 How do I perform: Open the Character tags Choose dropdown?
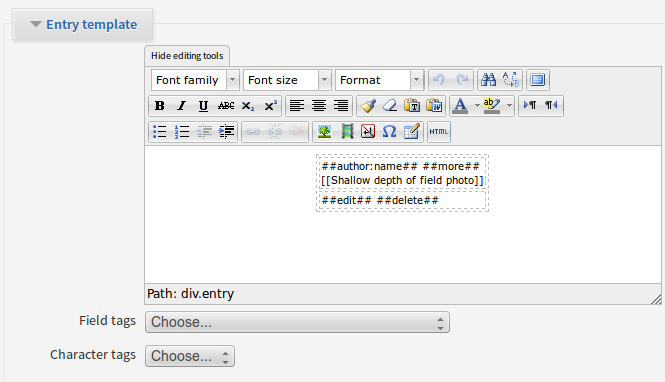[190, 356]
